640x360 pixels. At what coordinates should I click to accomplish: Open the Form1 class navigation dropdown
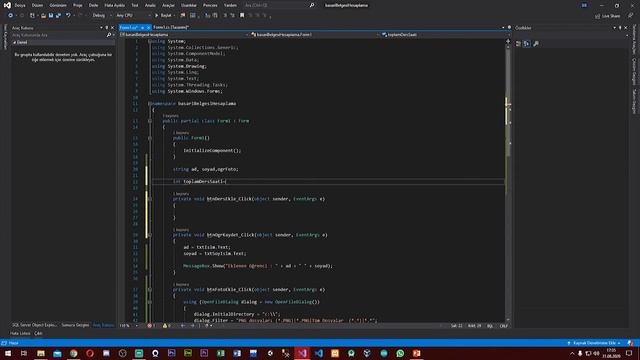315,35
